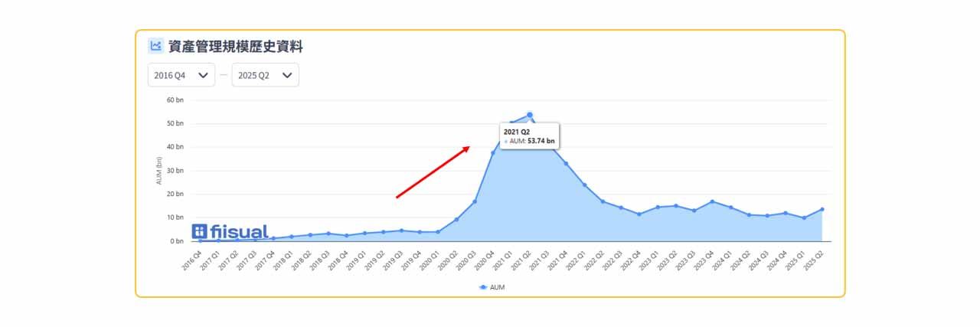Select the 2022 Q4 data point on the line

click(639, 214)
